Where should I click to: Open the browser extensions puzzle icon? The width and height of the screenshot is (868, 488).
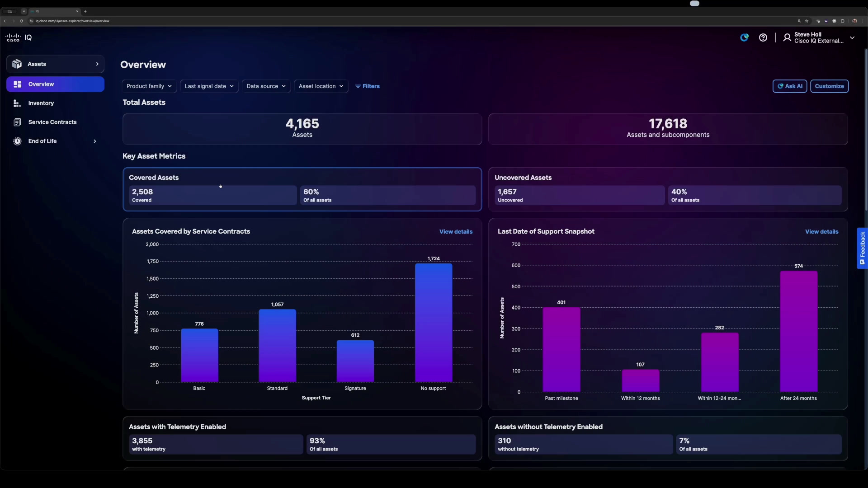click(842, 21)
